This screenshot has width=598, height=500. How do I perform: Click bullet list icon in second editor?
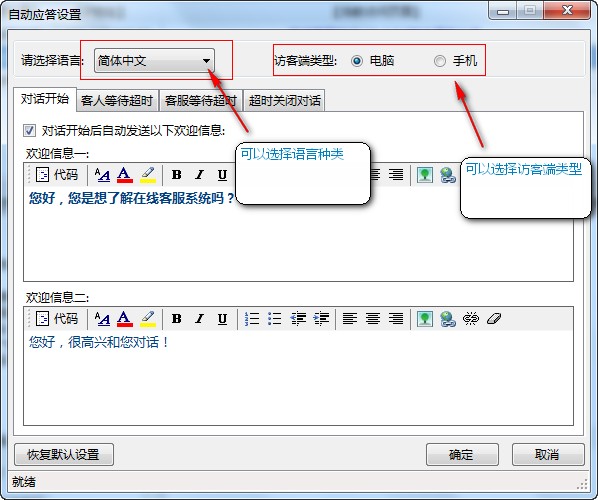[275, 318]
